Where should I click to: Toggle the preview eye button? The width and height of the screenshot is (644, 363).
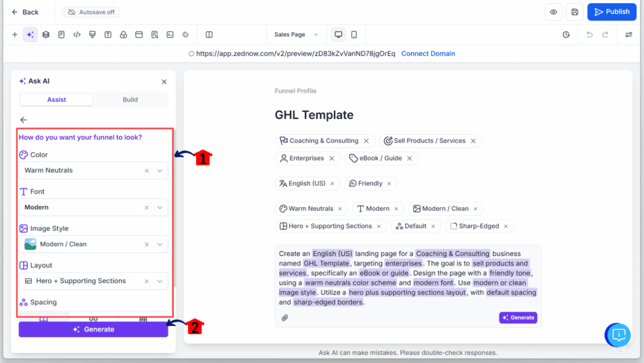pyautogui.click(x=553, y=12)
